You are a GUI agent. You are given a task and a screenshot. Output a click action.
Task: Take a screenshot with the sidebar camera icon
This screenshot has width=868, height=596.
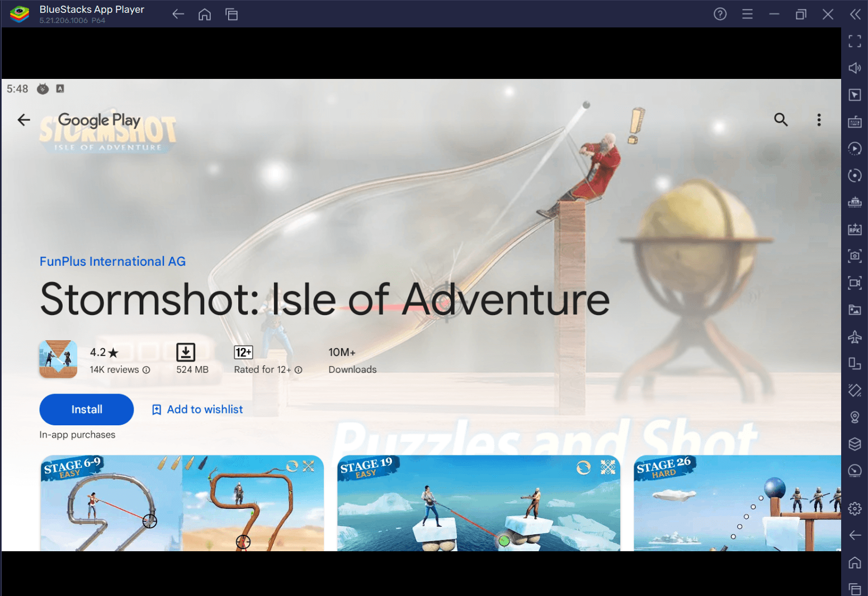tap(855, 256)
